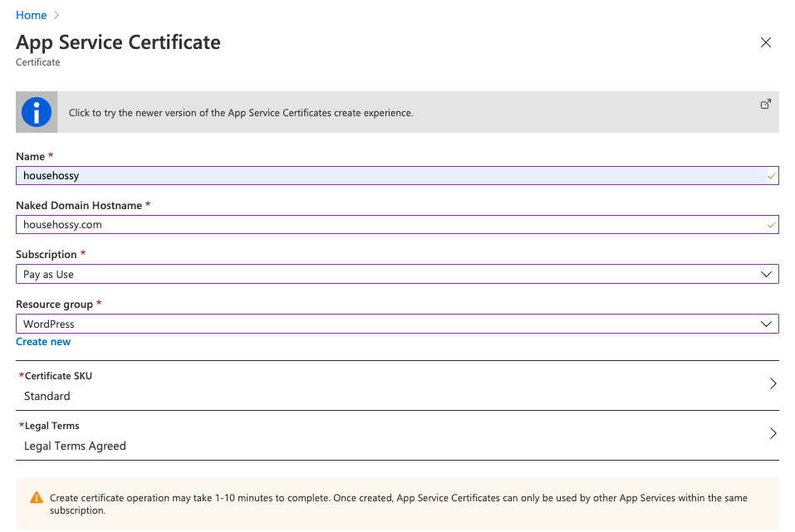The image size is (795, 532).
Task: Click the Standard SKU value text
Action: [47, 396]
